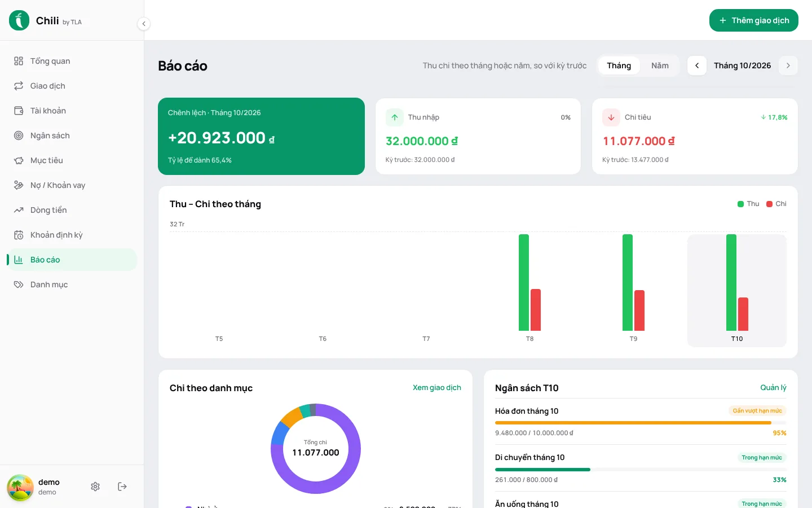812x508 pixels.
Task: Open Dòng tiền trend icon
Action: click(19, 210)
